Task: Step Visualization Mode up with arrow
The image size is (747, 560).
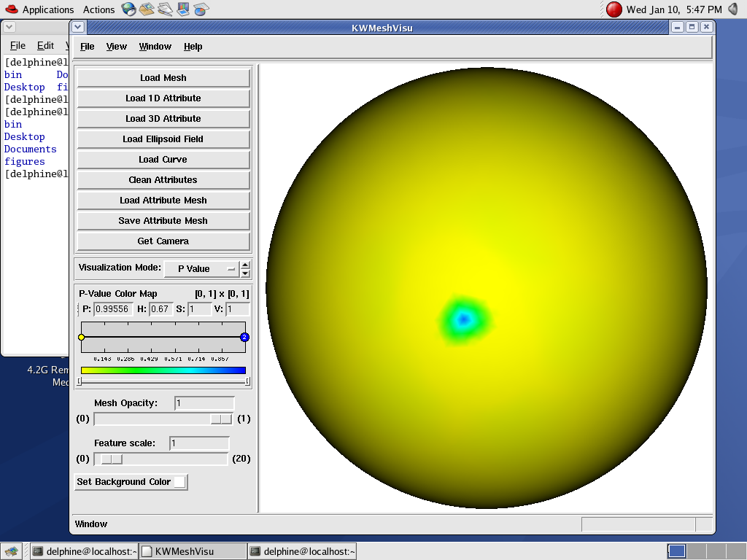Action: 245,265
